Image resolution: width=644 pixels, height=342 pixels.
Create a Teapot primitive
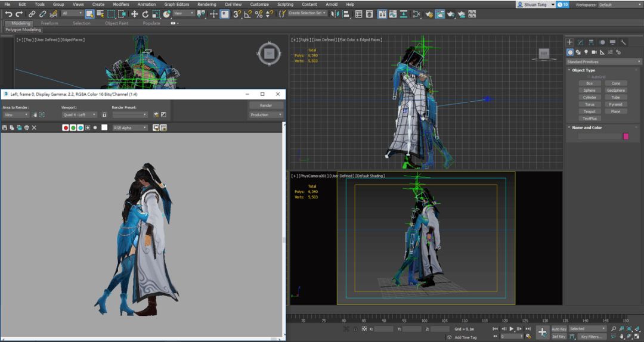(x=589, y=111)
